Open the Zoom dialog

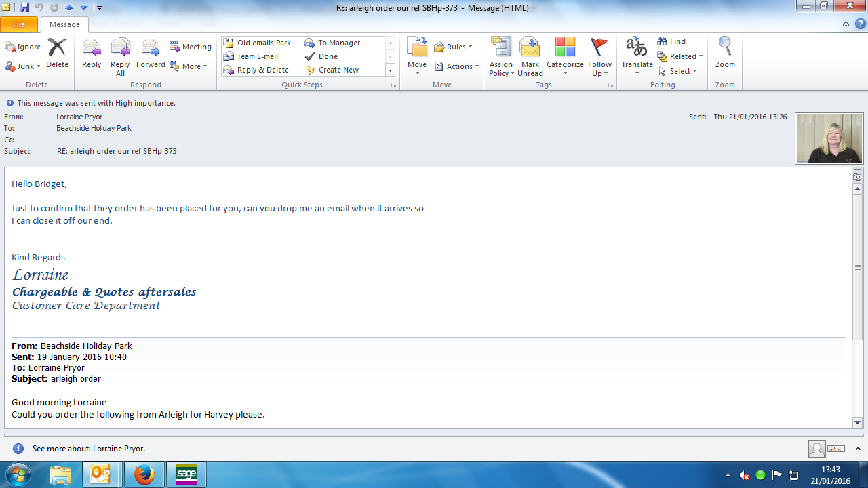point(725,54)
